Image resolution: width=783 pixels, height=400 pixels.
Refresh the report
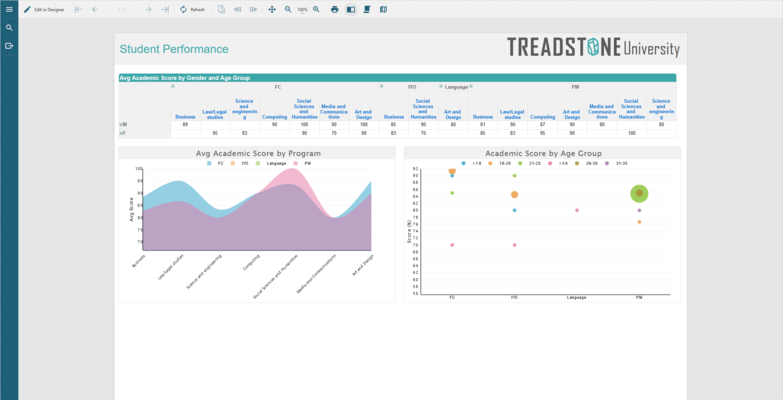192,9
